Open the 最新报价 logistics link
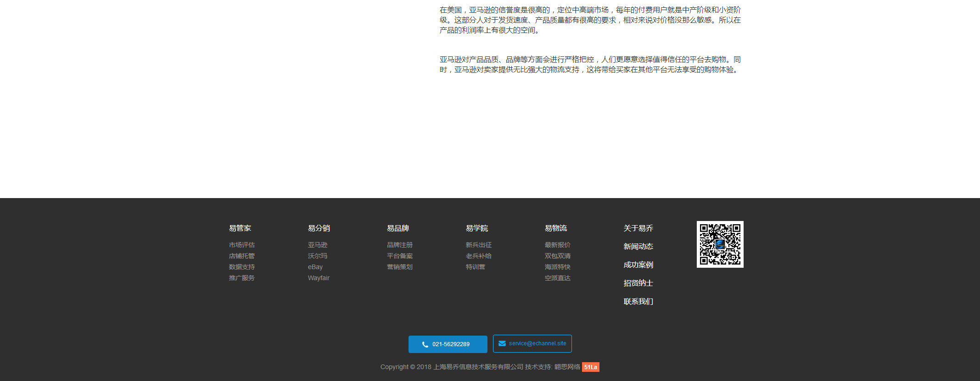The image size is (980, 381). (x=557, y=245)
